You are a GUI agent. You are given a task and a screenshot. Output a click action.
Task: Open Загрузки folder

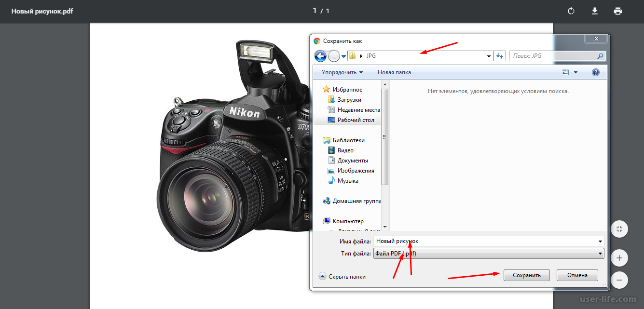point(349,100)
